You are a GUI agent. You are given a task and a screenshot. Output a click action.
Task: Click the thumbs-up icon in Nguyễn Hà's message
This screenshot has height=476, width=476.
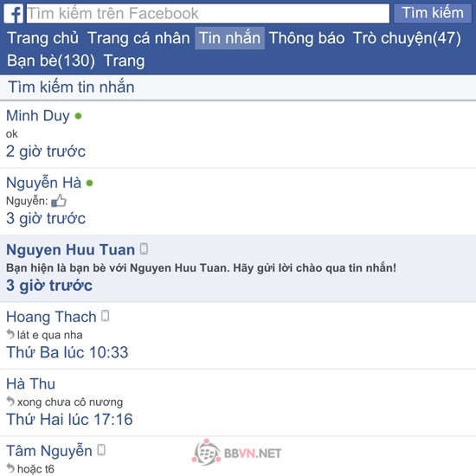coord(59,201)
